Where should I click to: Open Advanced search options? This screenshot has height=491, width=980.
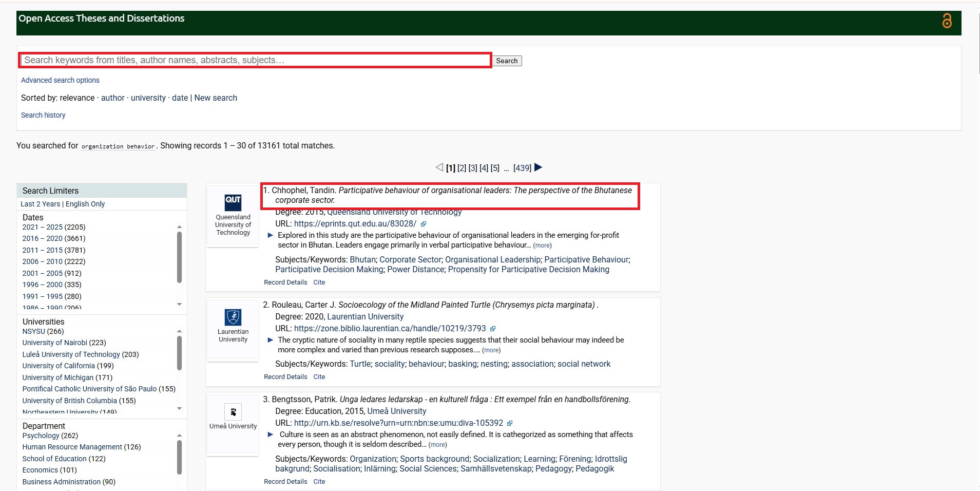60,80
